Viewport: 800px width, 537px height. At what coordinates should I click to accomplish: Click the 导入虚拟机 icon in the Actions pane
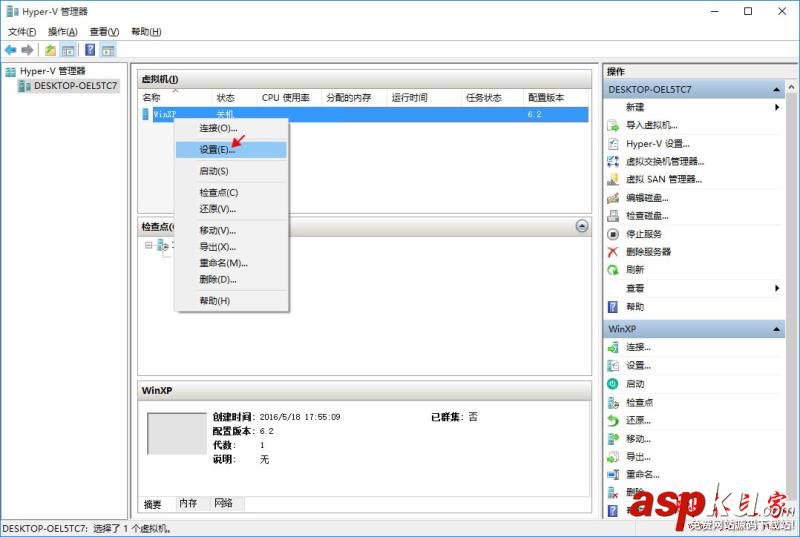pos(613,125)
